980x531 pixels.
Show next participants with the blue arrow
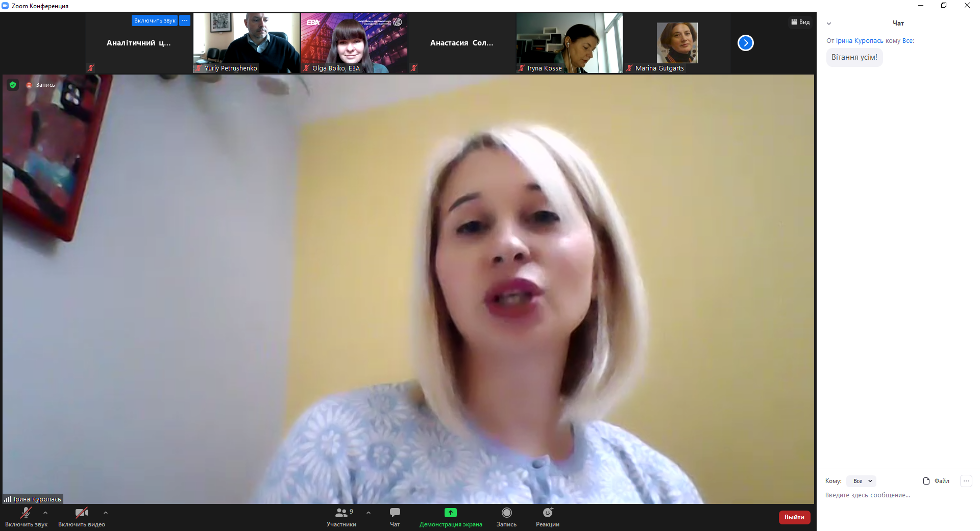(x=746, y=43)
